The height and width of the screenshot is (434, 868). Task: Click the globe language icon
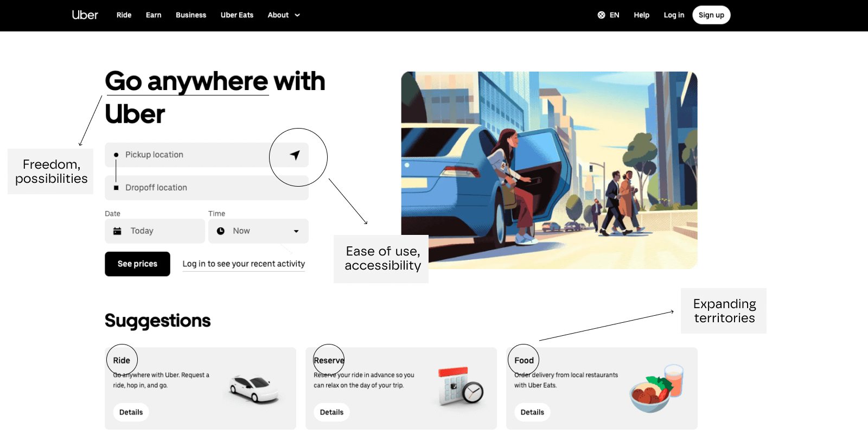tap(601, 15)
